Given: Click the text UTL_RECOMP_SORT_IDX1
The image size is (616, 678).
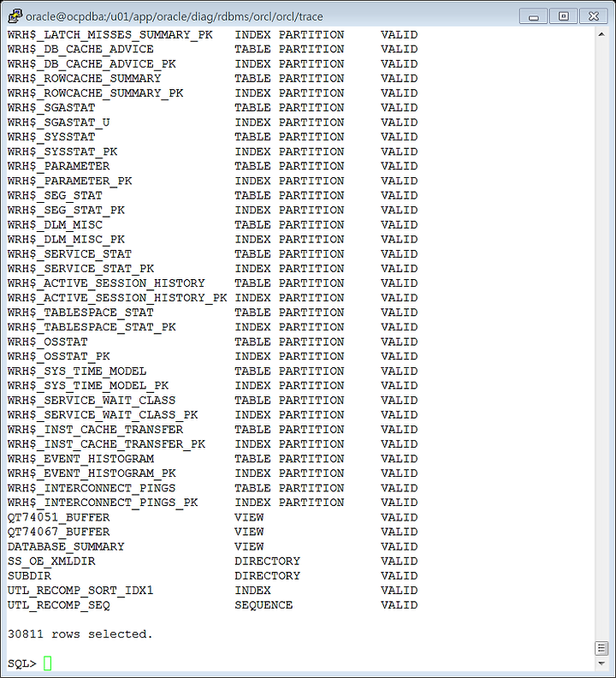Looking at the screenshot, I should 80,591.
